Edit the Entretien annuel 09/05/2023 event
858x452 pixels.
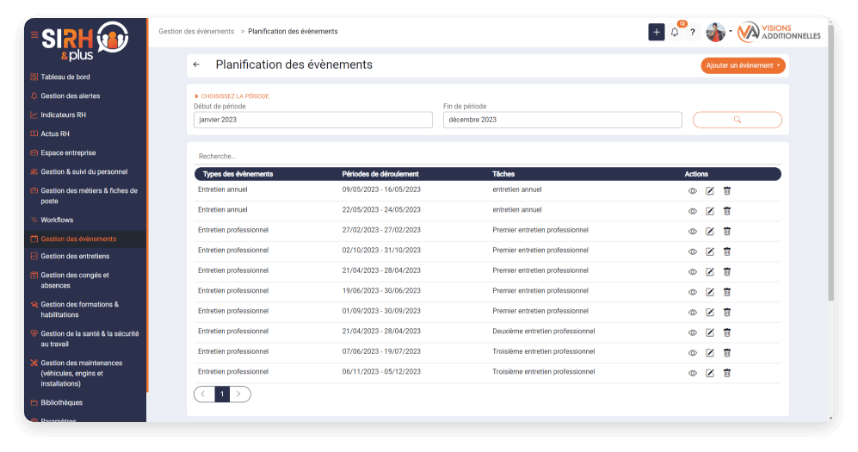[x=710, y=191]
